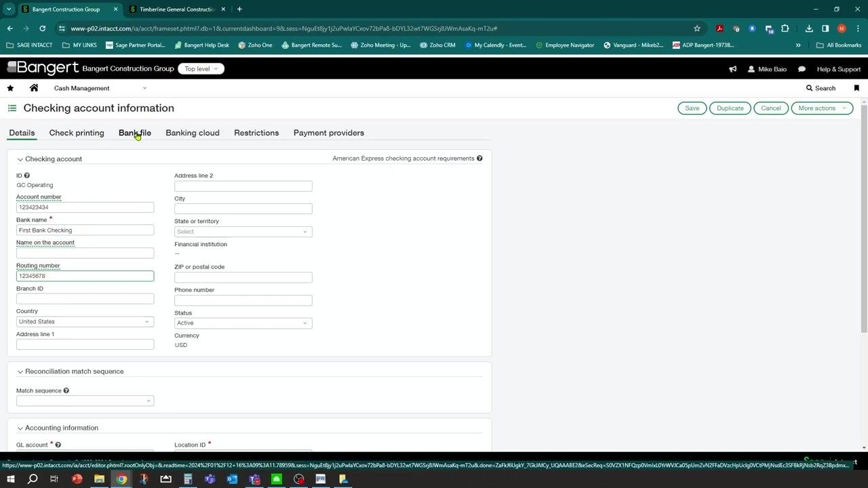Click the Chrome icon in the taskbar
This screenshot has height=488, width=868.
[121, 479]
